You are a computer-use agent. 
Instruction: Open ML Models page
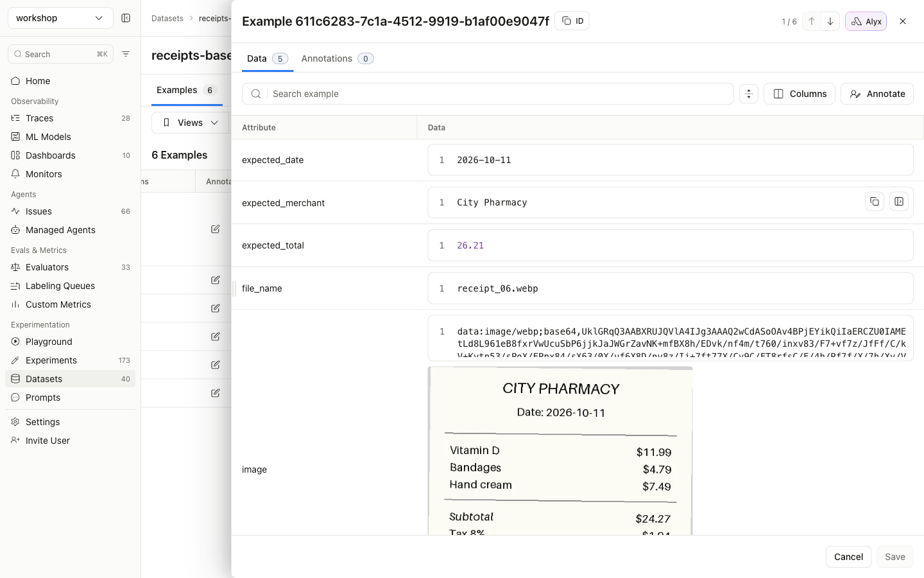click(71, 137)
